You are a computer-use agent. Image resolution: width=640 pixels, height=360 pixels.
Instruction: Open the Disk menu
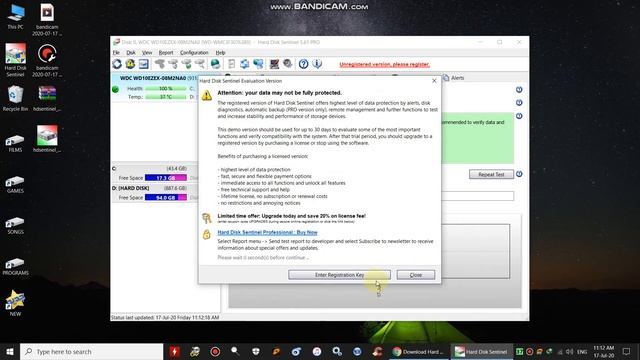(x=131, y=53)
